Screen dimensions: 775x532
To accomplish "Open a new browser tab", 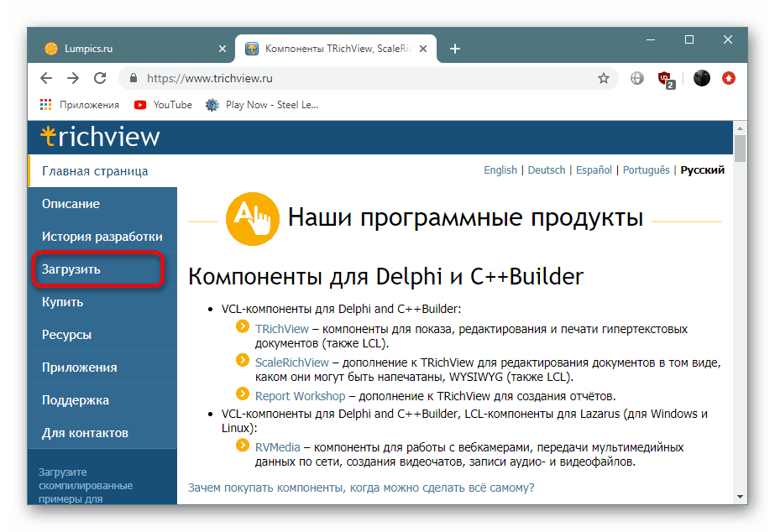I will point(455,49).
